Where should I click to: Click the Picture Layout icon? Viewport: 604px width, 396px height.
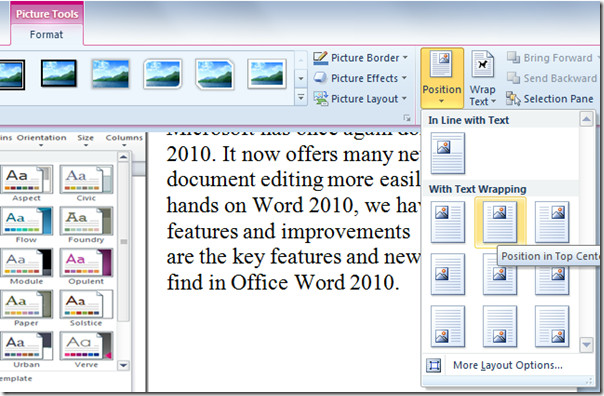click(x=320, y=98)
